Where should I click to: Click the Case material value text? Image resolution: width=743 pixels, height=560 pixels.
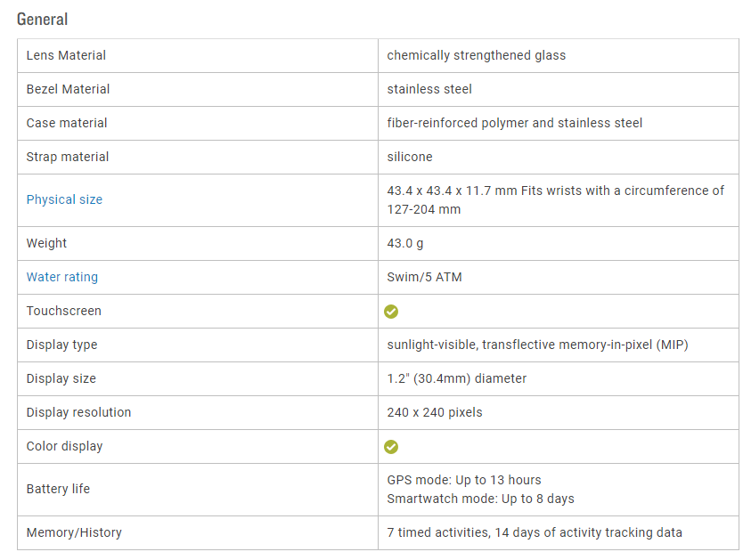click(x=514, y=123)
